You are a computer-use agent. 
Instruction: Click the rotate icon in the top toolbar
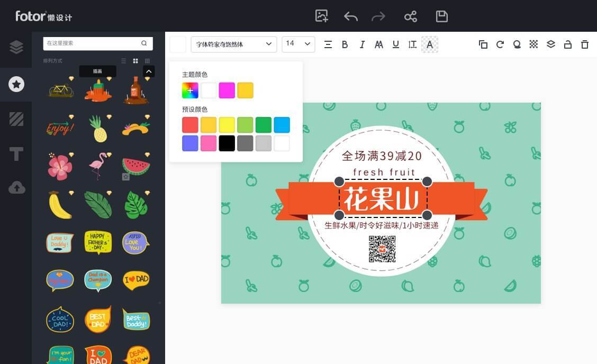pos(500,44)
